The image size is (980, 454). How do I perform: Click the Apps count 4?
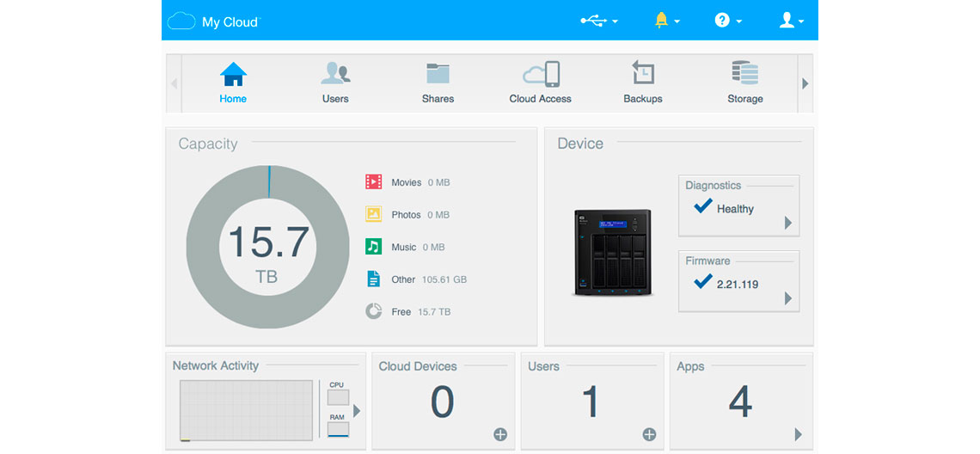click(x=740, y=402)
